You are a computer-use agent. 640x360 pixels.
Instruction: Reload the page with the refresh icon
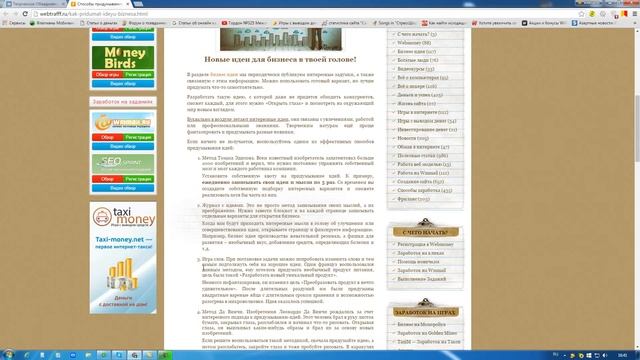click(x=25, y=13)
